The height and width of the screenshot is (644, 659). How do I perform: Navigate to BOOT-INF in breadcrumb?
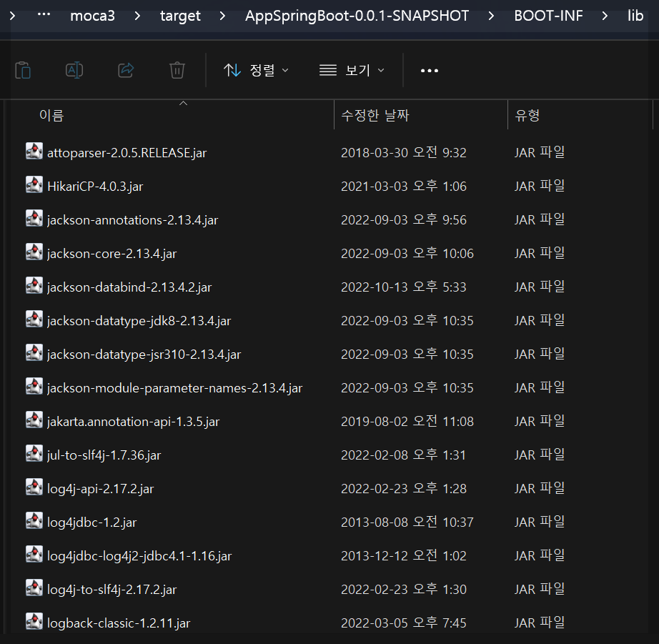tap(548, 16)
